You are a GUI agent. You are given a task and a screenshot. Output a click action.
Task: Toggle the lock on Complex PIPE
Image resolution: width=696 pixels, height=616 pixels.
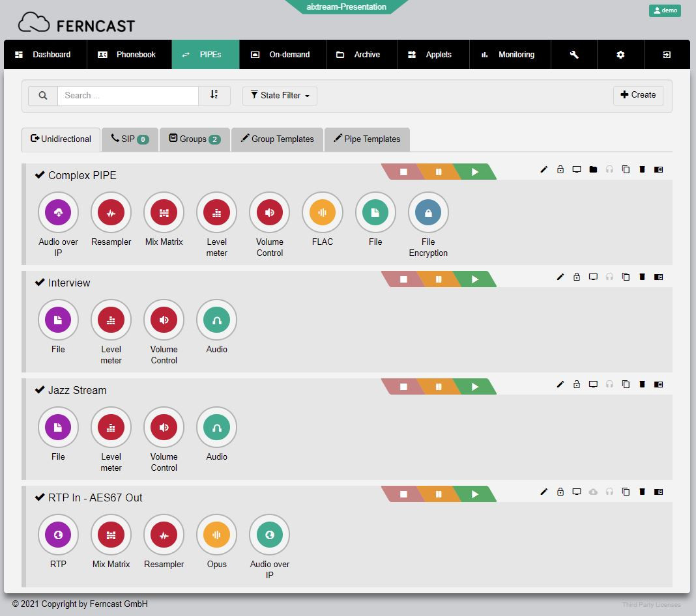tap(560, 170)
